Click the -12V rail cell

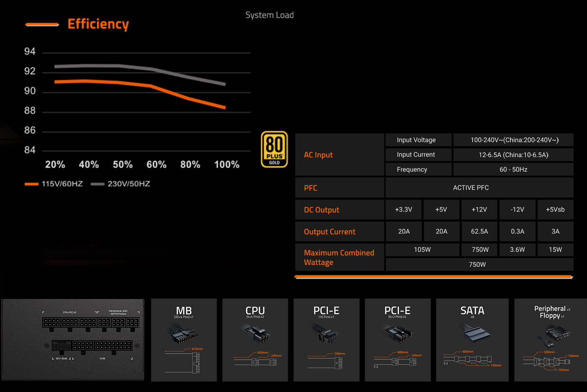click(x=517, y=210)
